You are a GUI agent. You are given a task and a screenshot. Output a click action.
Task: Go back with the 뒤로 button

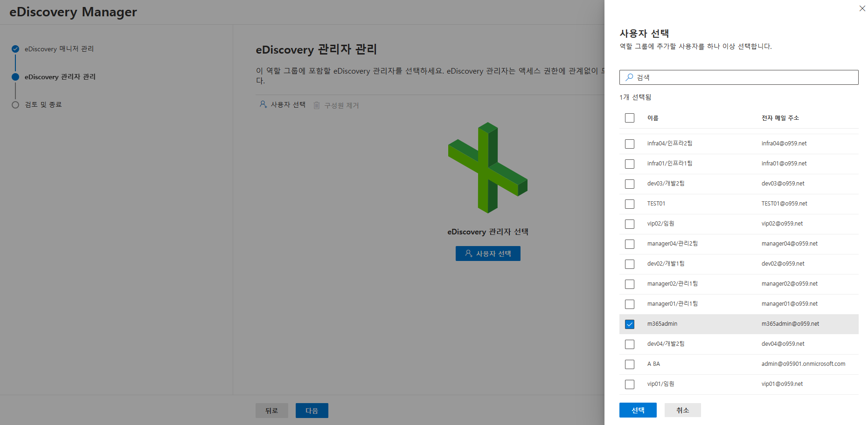coord(272,411)
